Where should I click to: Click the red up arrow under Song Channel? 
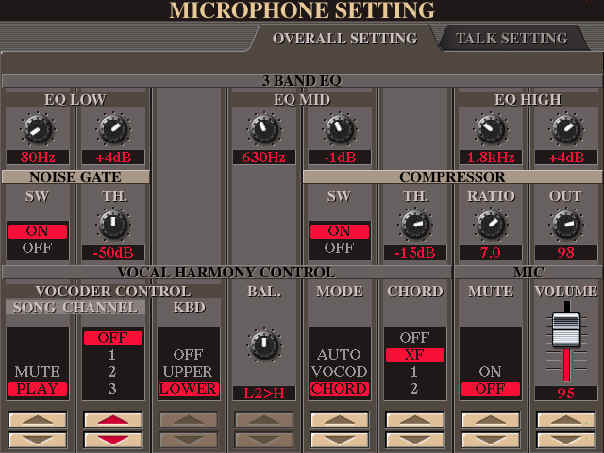pos(113,420)
